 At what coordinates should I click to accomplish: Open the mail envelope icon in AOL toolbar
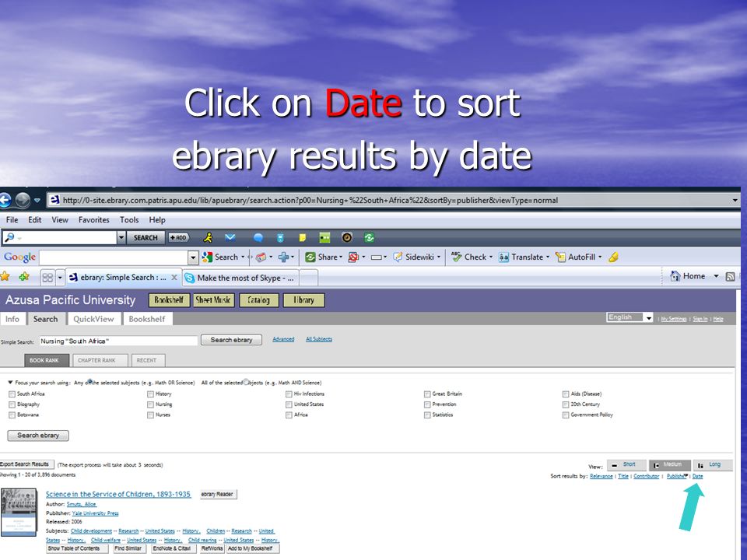pyautogui.click(x=230, y=237)
